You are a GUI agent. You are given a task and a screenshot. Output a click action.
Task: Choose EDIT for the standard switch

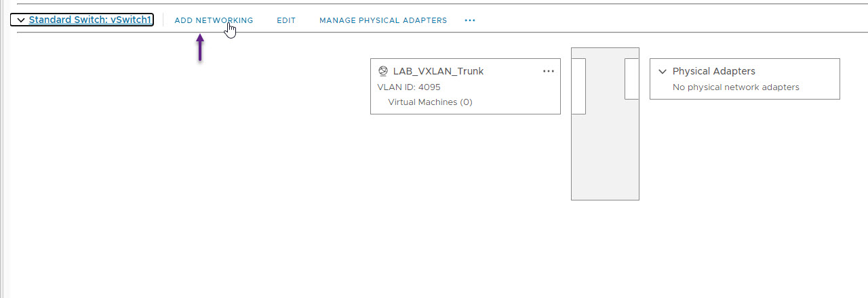(286, 20)
